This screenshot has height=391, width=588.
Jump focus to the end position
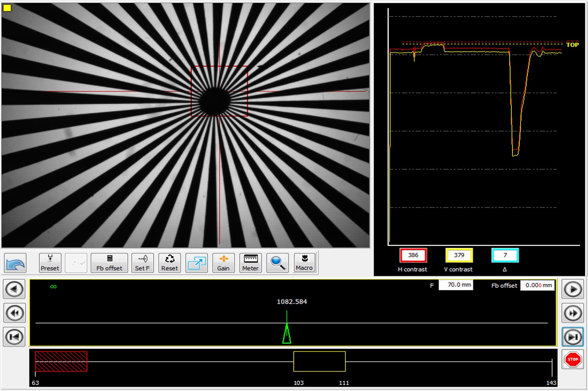[573, 337]
